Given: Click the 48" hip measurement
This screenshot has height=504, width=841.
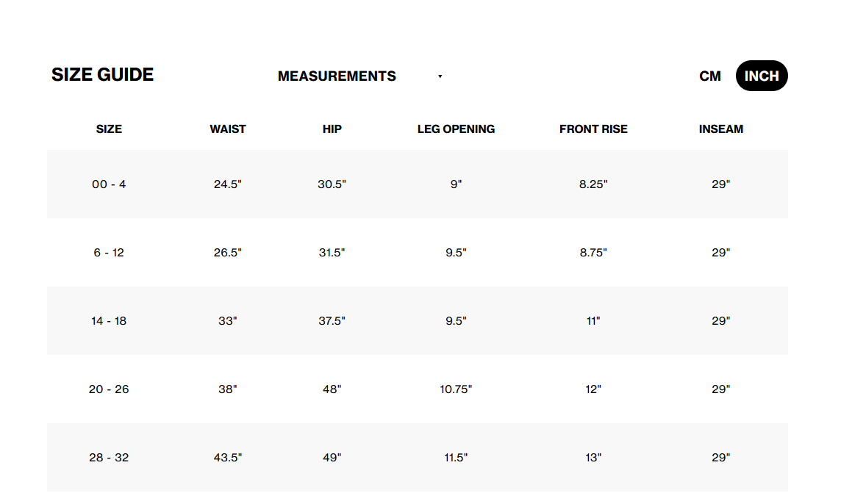Looking at the screenshot, I should tap(332, 389).
